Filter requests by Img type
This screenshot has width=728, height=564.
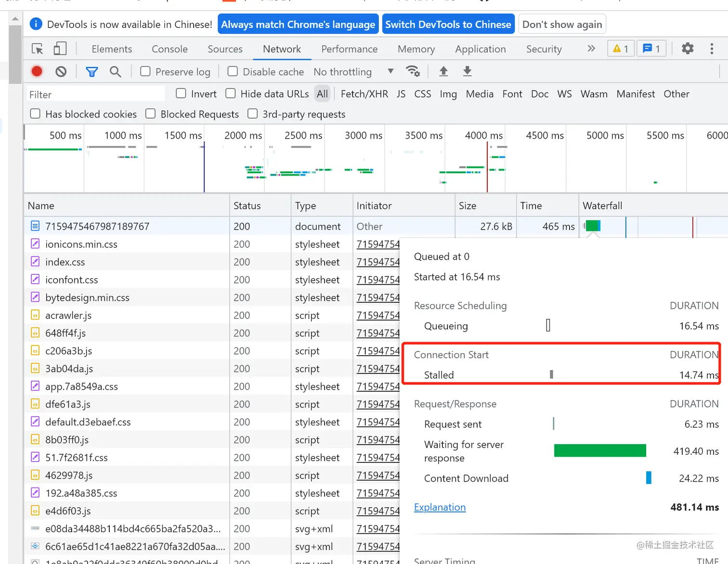coord(448,94)
